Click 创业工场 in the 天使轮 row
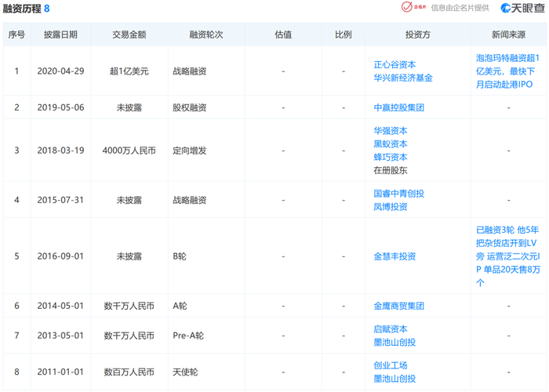549x392 pixels. coord(391,365)
